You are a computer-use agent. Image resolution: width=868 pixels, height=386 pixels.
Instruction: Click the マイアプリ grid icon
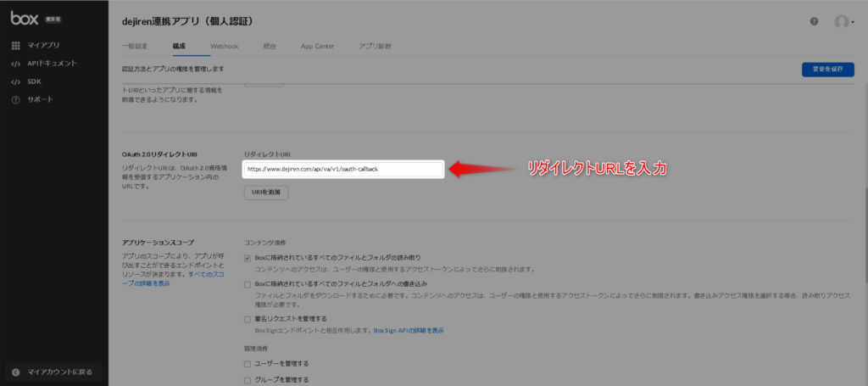15,46
